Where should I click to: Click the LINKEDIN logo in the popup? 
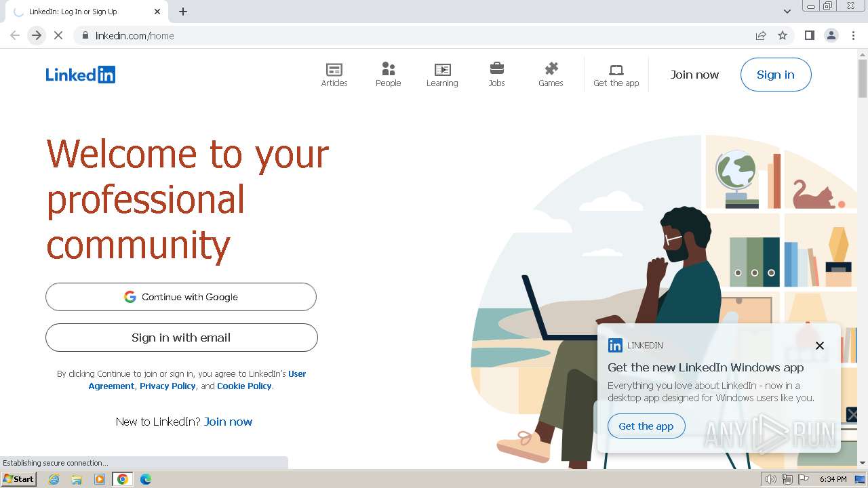[x=615, y=346]
